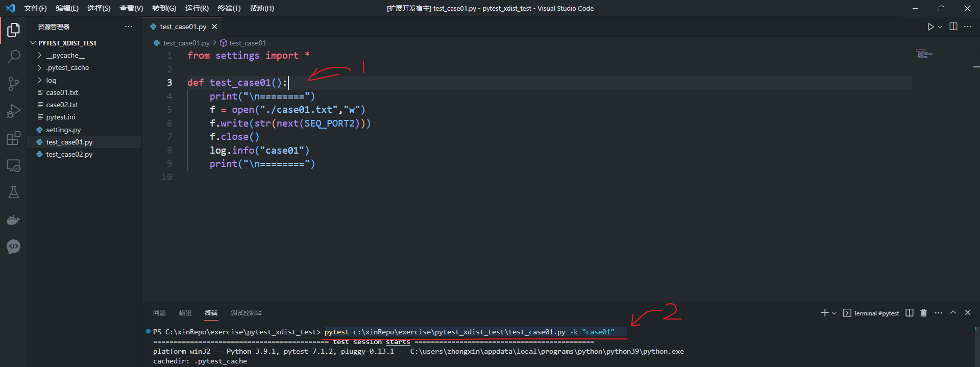This screenshot has height=367, width=980.
Task: Open the Source Control view
Action: [x=14, y=84]
